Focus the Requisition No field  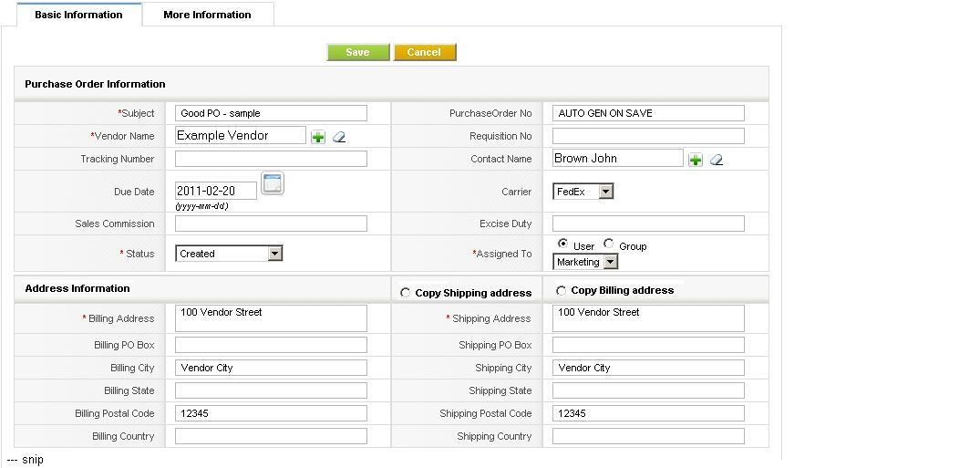coord(649,136)
